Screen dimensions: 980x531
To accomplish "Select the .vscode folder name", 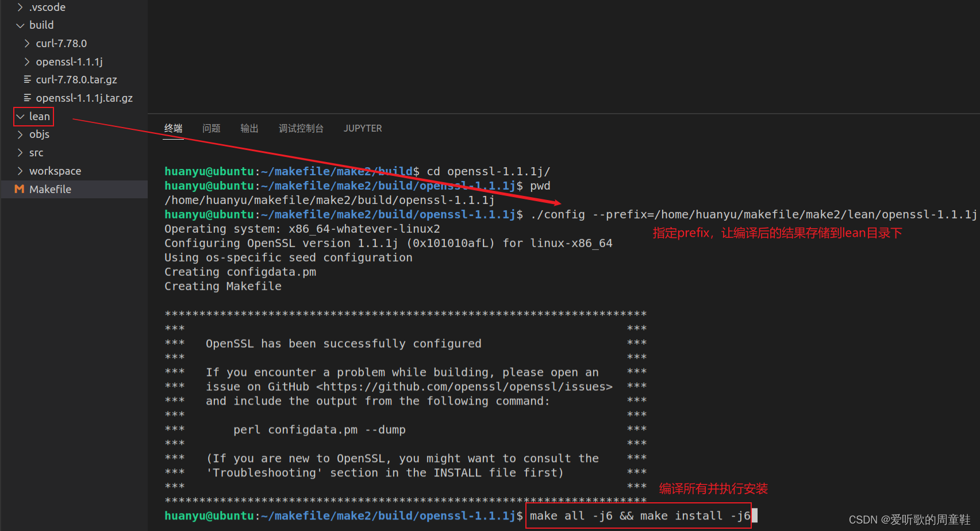I will click(47, 7).
